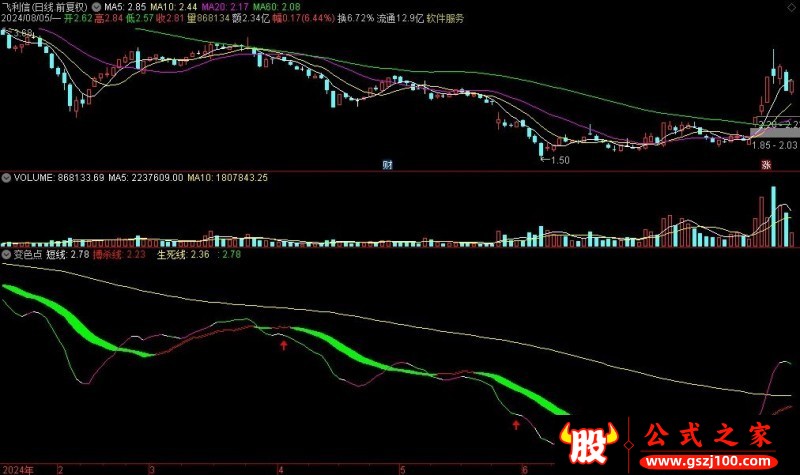Click the volume value 量868134
Image resolution: width=800 pixels, height=475 pixels.
[x=208, y=18]
